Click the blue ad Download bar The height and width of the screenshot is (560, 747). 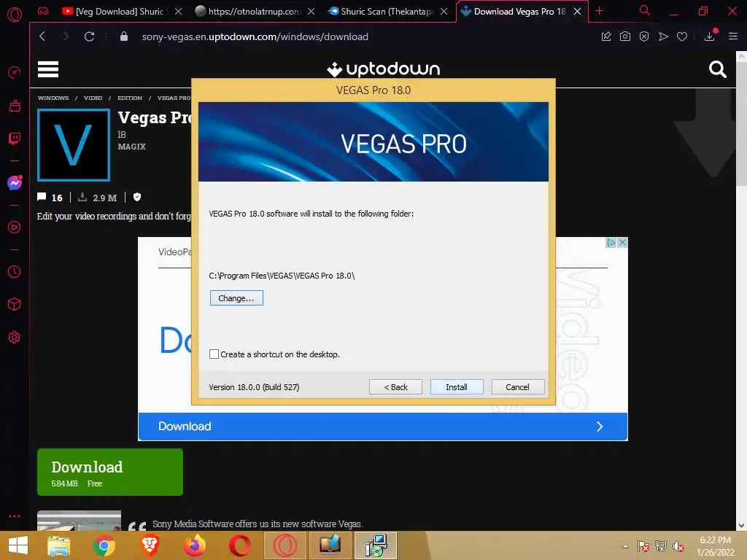(382, 426)
